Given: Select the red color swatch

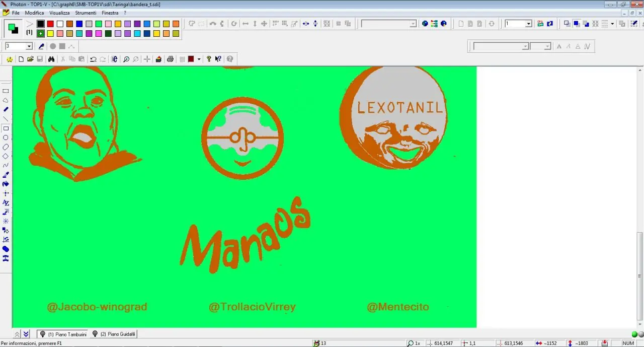Looking at the screenshot, I should click(x=50, y=24).
